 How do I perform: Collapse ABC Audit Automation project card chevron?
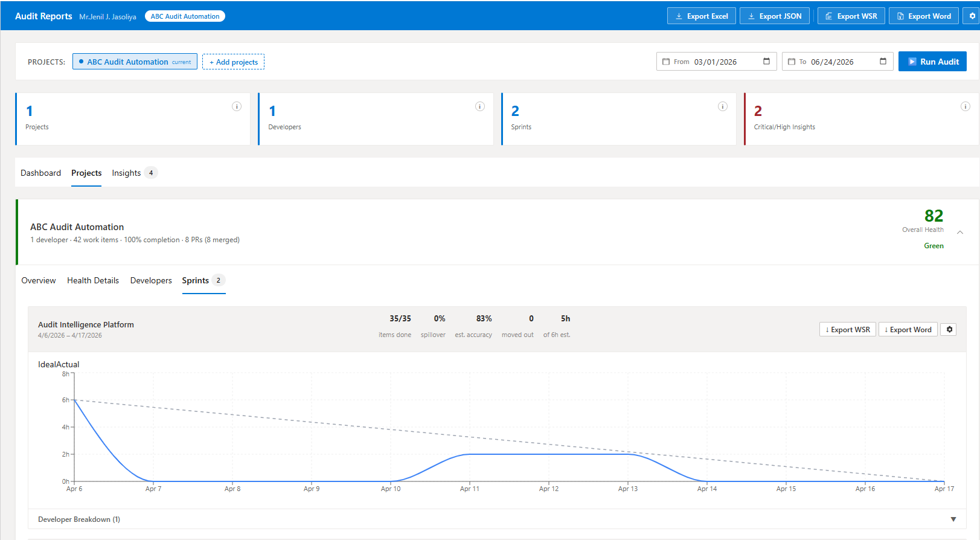click(x=960, y=233)
